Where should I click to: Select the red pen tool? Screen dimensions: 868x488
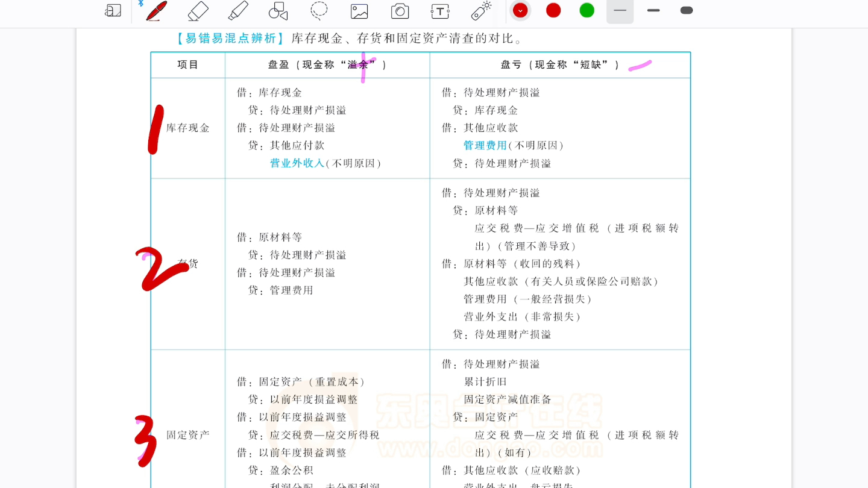[156, 11]
